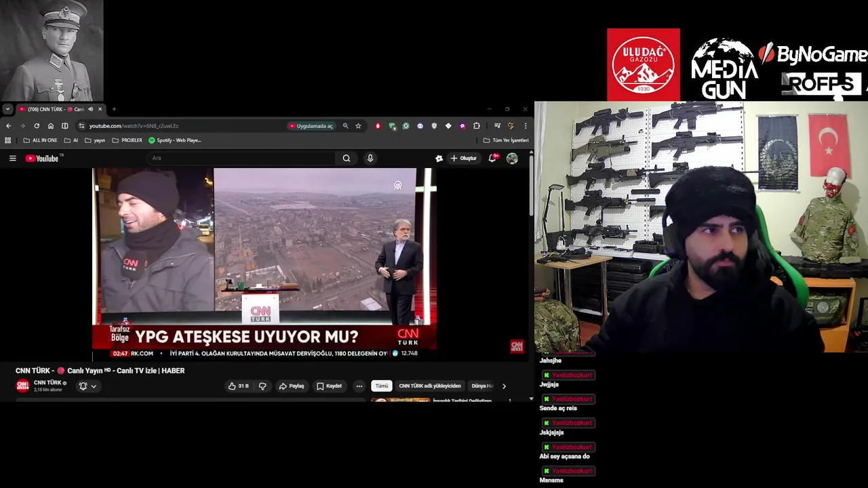
Task: Bookmark this page with the star icon
Action: click(x=358, y=125)
